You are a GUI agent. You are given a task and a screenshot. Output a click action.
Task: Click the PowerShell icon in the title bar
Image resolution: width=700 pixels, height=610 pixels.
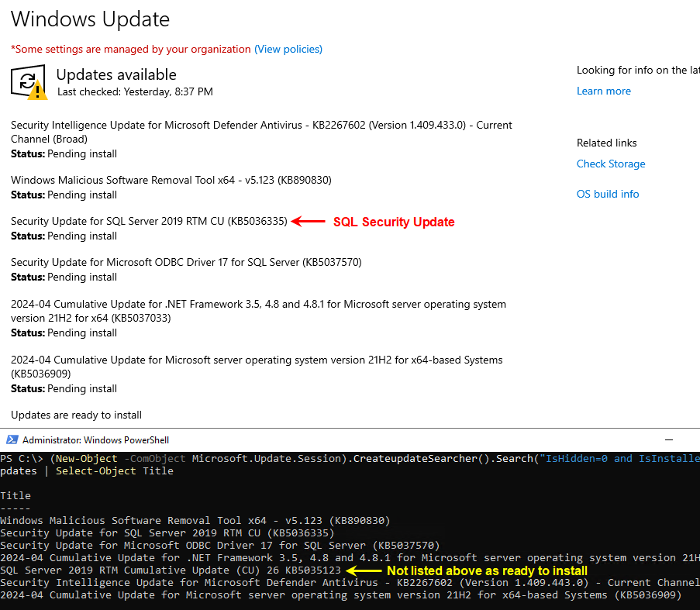click(x=12, y=440)
